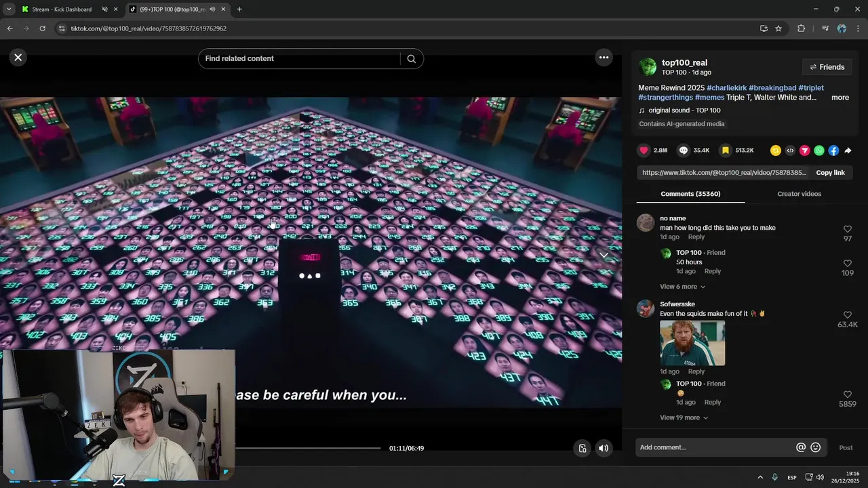Click the Copy link button

(x=830, y=173)
